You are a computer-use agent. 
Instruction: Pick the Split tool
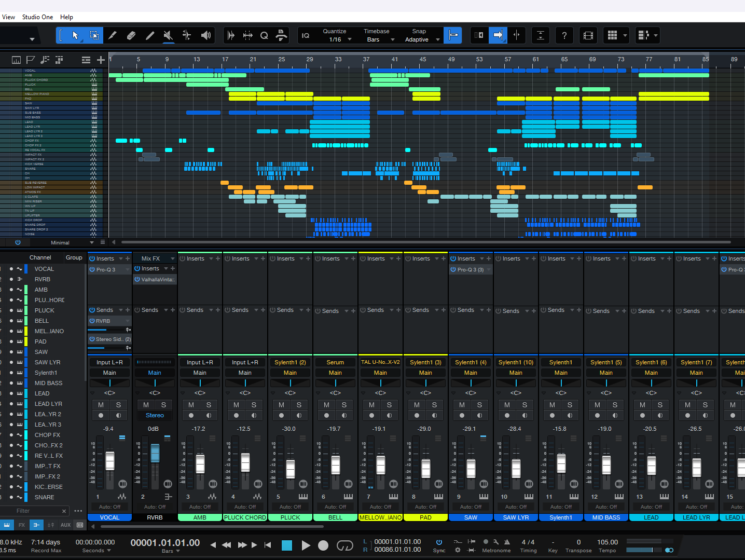pos(187,35)
